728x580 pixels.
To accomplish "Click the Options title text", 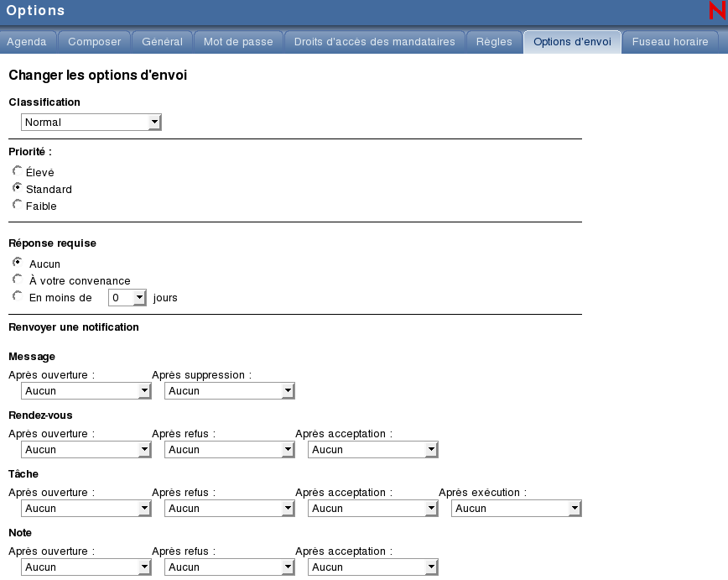I will click(x=35, y=11).
